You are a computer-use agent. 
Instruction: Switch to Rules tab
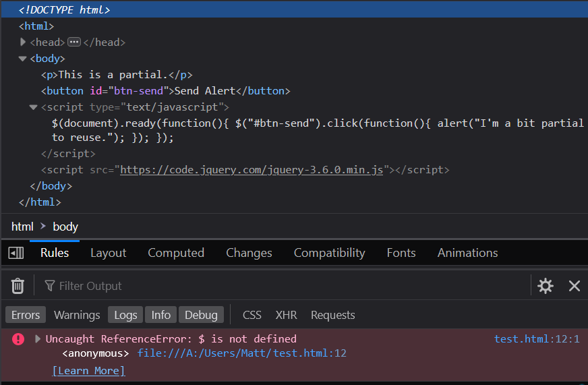pos(55,253)
